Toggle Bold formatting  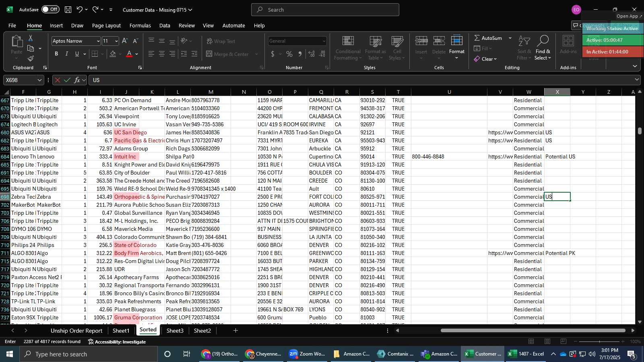56,53
